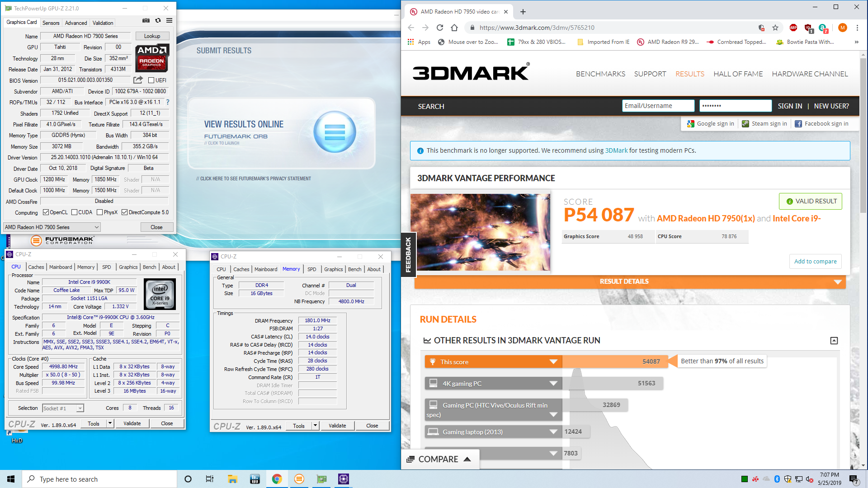
Task: Switch to GPU-Z Sensors tab
Action: 51,23
